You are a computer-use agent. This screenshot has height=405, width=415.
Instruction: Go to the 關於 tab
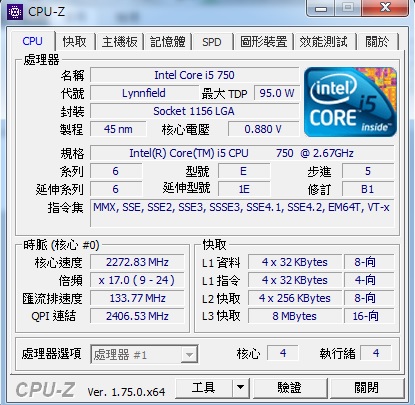coord(377,42)
